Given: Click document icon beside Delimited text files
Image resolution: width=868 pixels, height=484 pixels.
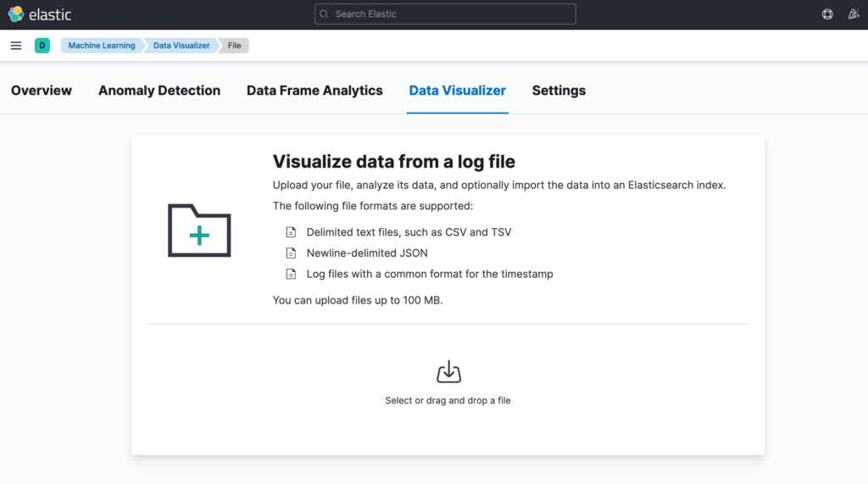Looking at the screenshot, I should pos(291,232).
